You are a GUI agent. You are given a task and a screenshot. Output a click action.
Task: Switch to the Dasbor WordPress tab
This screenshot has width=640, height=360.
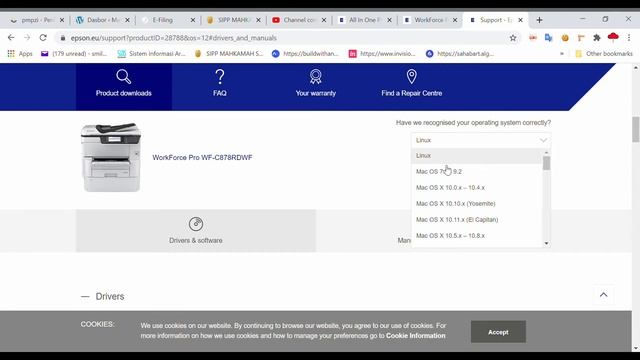coord(102,20)
